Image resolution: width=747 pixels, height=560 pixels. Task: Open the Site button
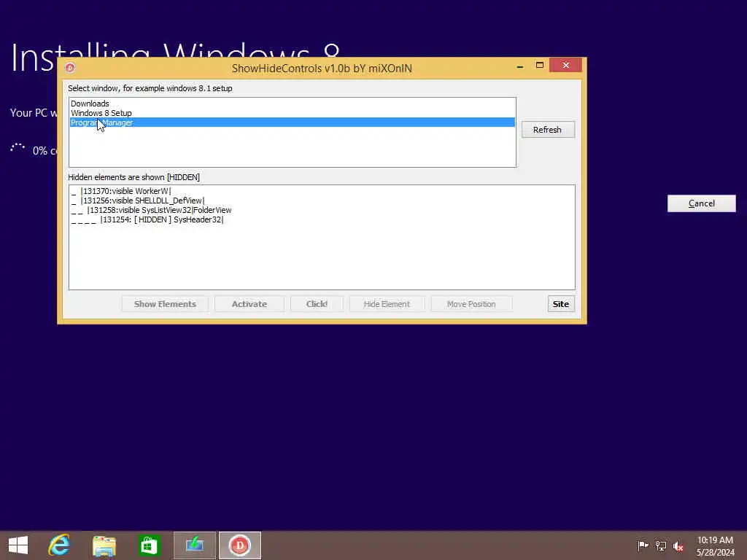point(561,304)
